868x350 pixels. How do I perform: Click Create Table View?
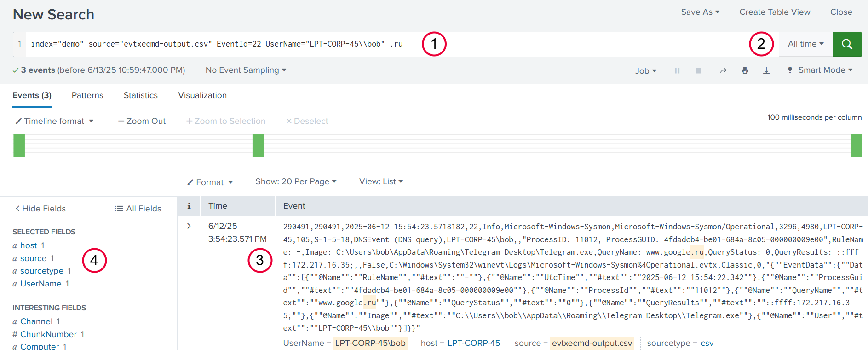click(x=775, y=12)
